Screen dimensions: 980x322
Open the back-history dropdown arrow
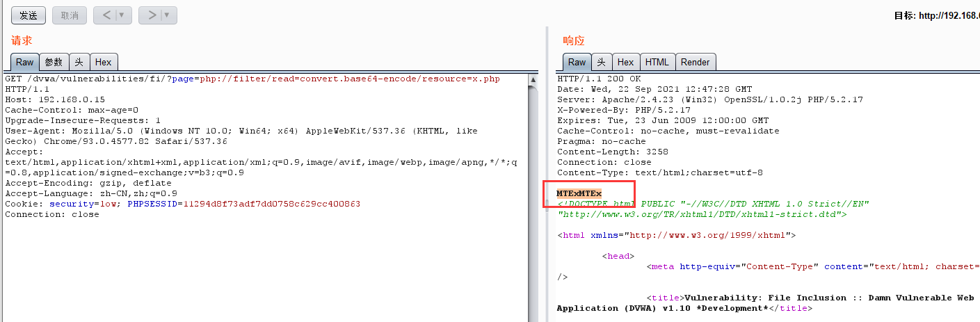point(122,15)
